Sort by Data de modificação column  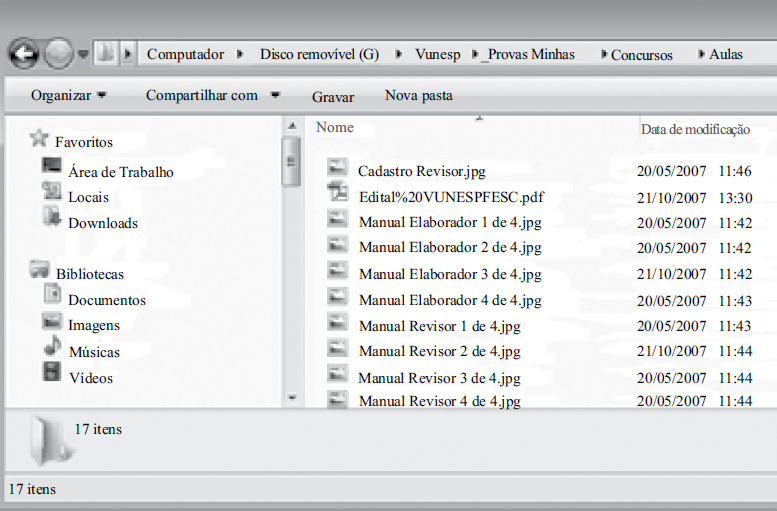[694, 129]
